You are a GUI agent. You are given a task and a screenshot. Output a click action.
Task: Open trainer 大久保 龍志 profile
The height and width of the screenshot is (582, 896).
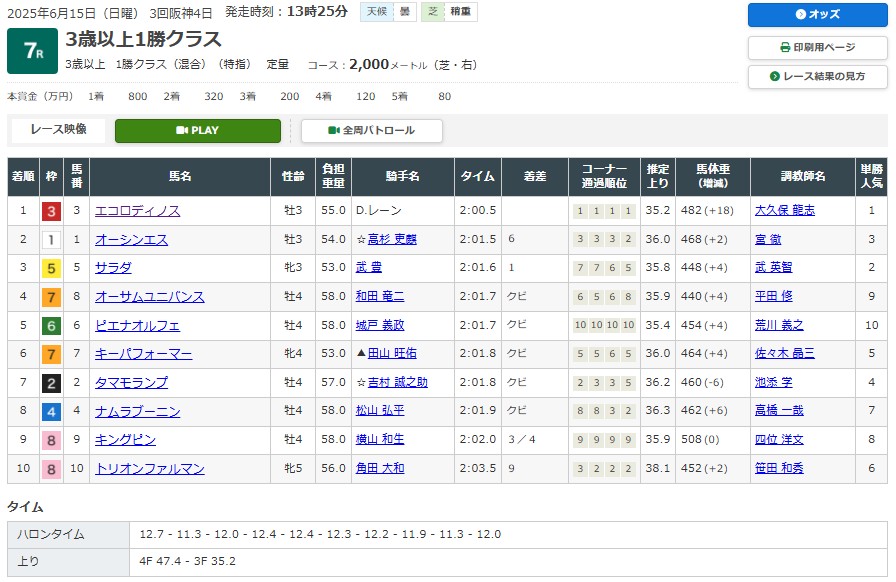(784, 211)
